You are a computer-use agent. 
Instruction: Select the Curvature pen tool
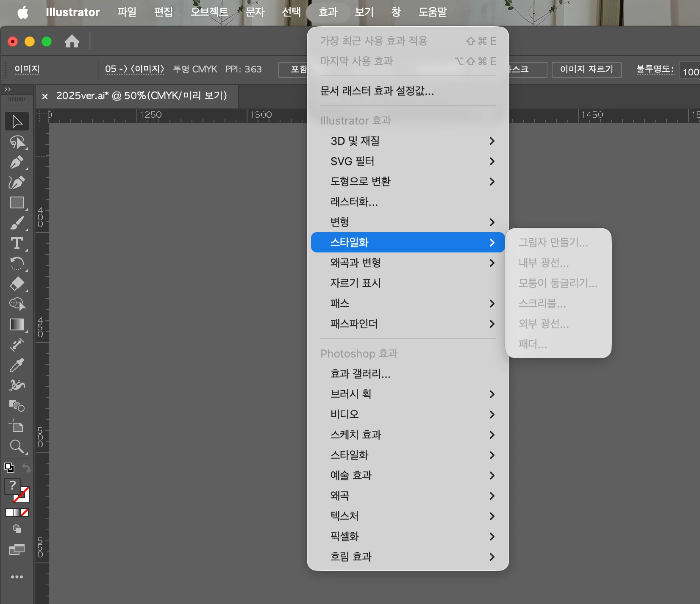(17, 183)
